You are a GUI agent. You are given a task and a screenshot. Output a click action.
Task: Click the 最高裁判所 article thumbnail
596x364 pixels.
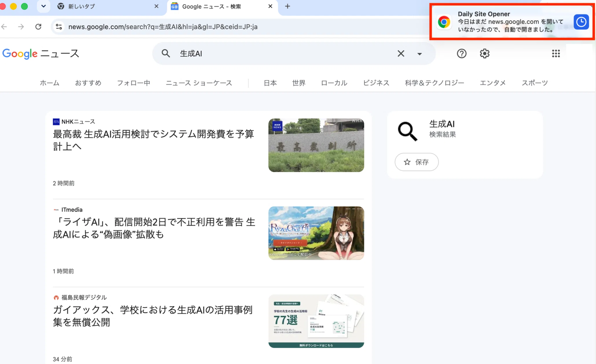click(316, 145)
